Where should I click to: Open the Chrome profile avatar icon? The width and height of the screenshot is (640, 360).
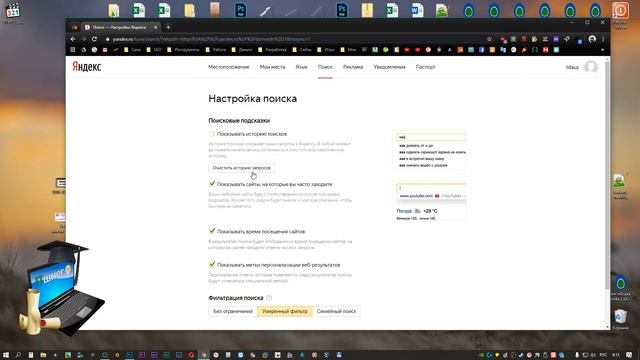click(x=592, y=39)
